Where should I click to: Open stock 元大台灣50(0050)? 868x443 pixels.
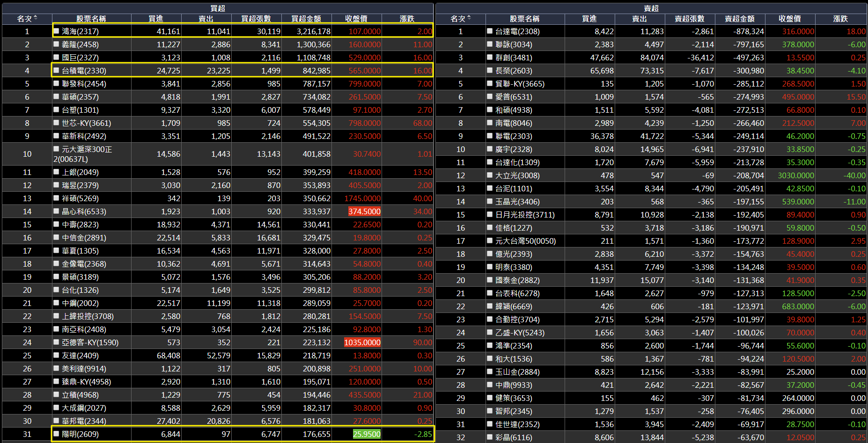(526, 241)
